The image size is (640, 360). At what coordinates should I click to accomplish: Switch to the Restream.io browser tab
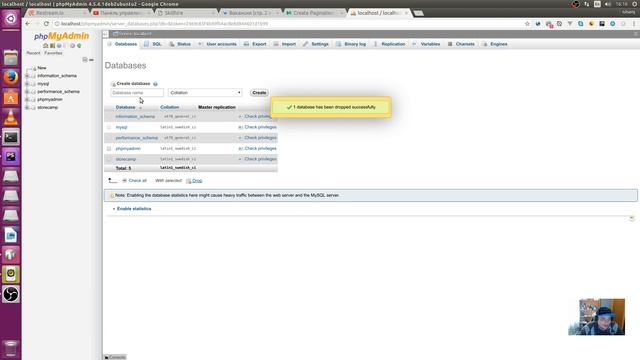point(57,13)
